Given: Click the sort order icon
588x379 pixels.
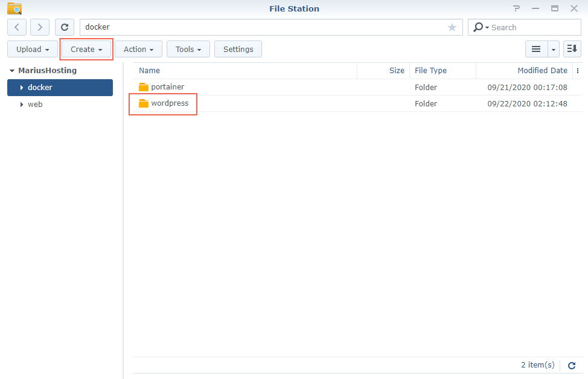Looking at the screenshot, I should point(572,49).
